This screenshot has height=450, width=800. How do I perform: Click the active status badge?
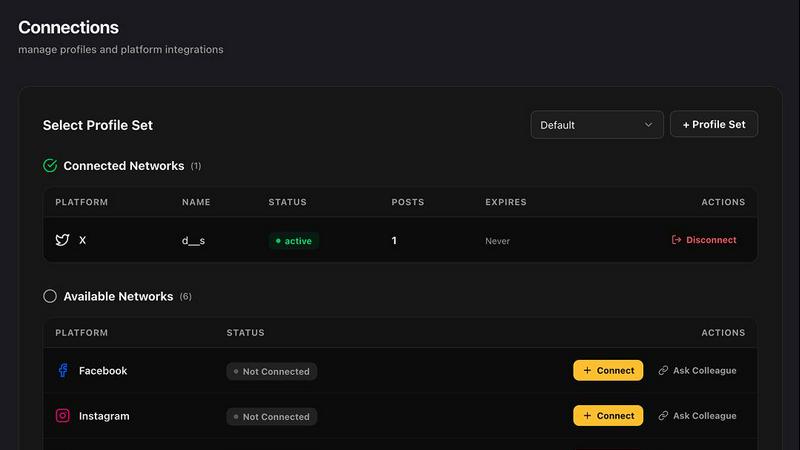pos(293,241)
